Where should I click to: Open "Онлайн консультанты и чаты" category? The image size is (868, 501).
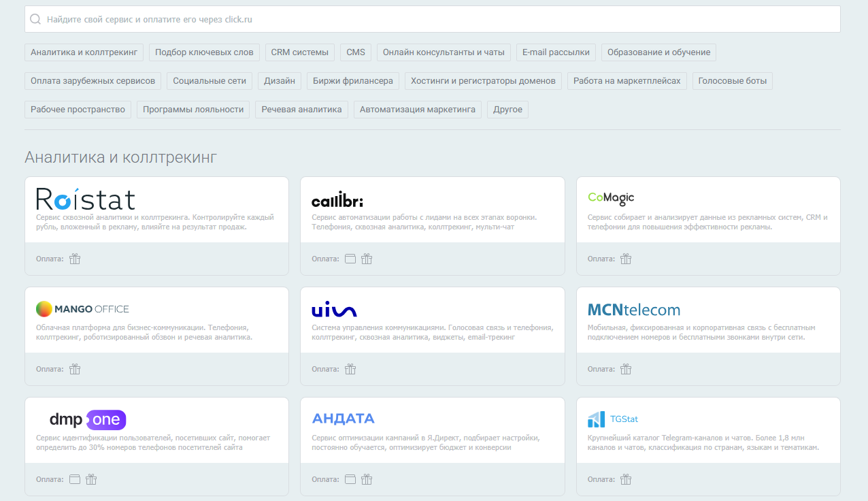click(444, 52)
